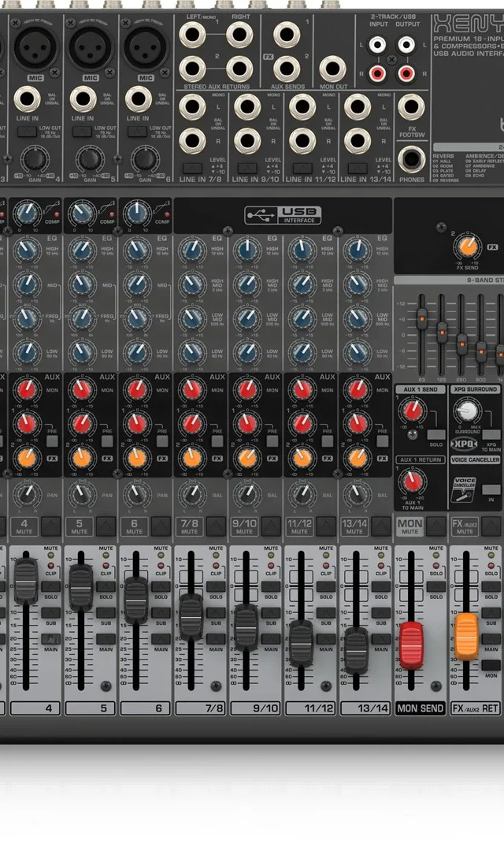Screen dimensions: 504x851
Task: Click the orange FX/AUX2 RET fader
Action: 466,637
